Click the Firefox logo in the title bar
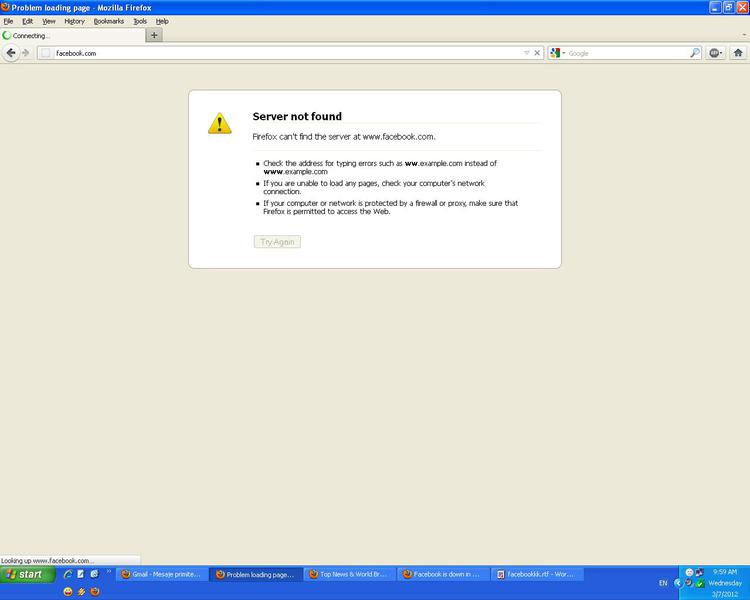The width and height of the screenshot is (750, 600). click(5, 7)
